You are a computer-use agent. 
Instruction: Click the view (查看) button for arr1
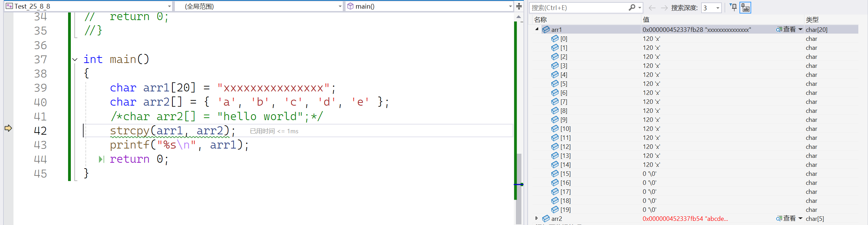pos(786,29)
